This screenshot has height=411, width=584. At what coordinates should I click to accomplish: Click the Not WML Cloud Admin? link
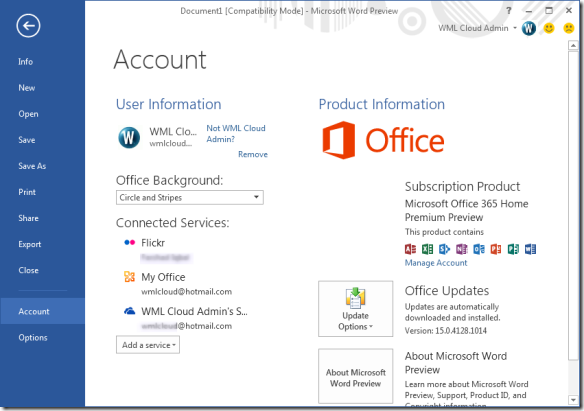(x=236, y=133)
